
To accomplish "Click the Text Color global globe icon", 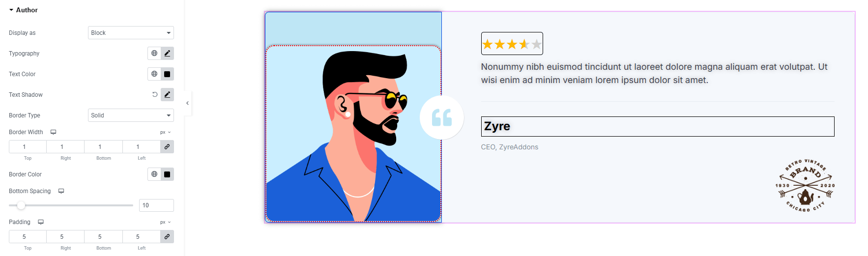I will [x=154, y=74].
